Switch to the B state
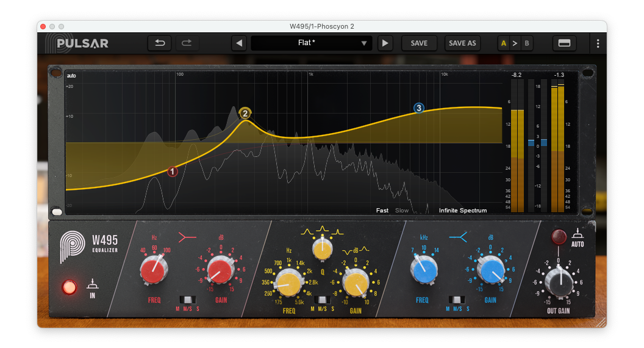 pos(526,43)
